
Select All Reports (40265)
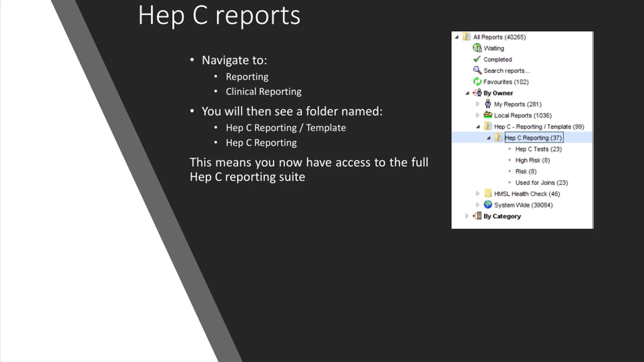(499, 37)
